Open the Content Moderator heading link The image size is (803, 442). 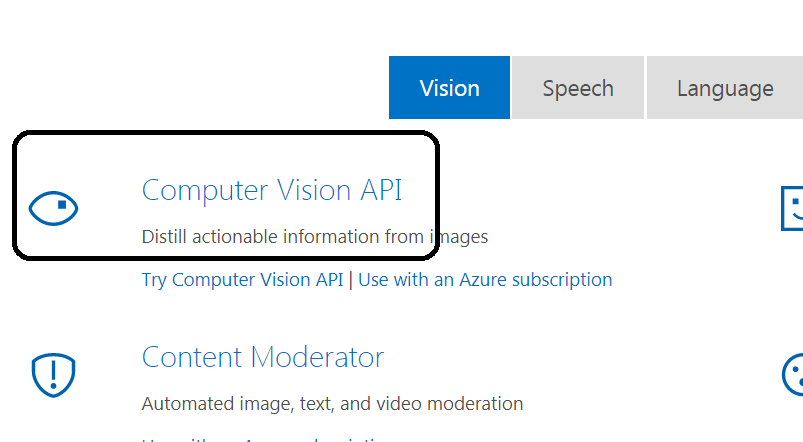tap(262, 357)
